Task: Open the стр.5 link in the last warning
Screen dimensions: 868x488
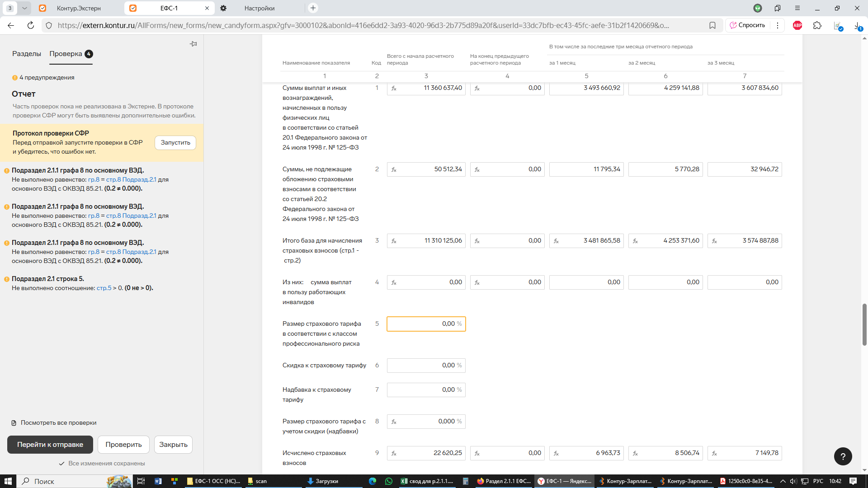Action: (104, 288)
